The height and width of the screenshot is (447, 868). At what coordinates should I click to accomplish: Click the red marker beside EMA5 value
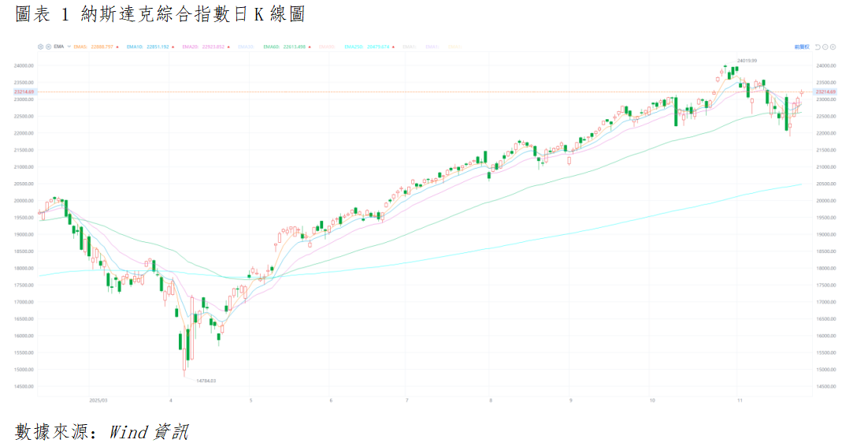tap(117, 47)
